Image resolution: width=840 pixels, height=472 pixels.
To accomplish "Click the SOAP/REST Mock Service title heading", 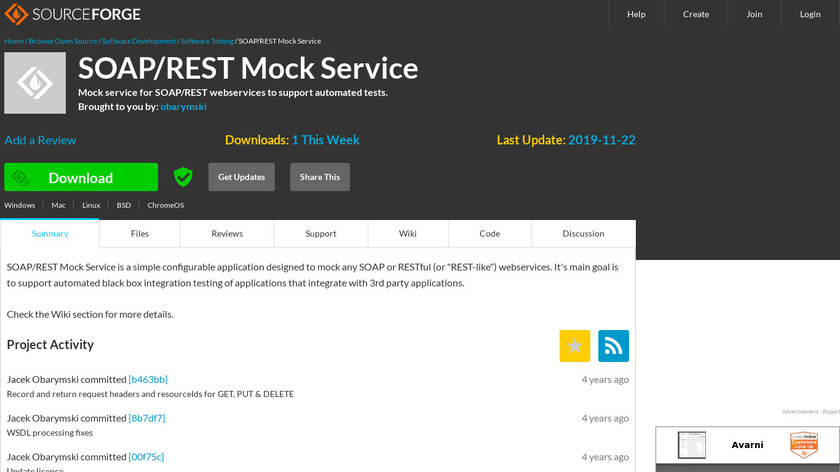I will (248, 69).
